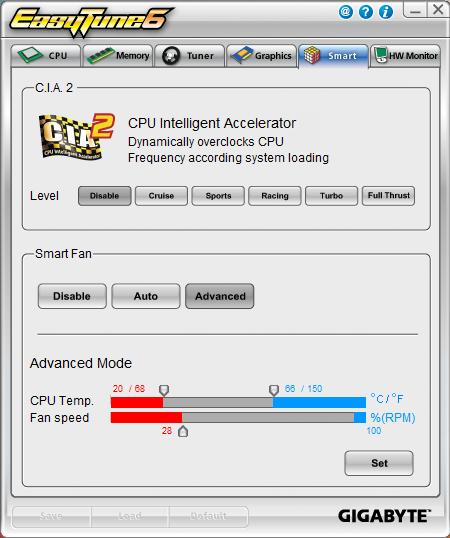
Task: Select the Turbo level button
Action: tap(331, 196)
